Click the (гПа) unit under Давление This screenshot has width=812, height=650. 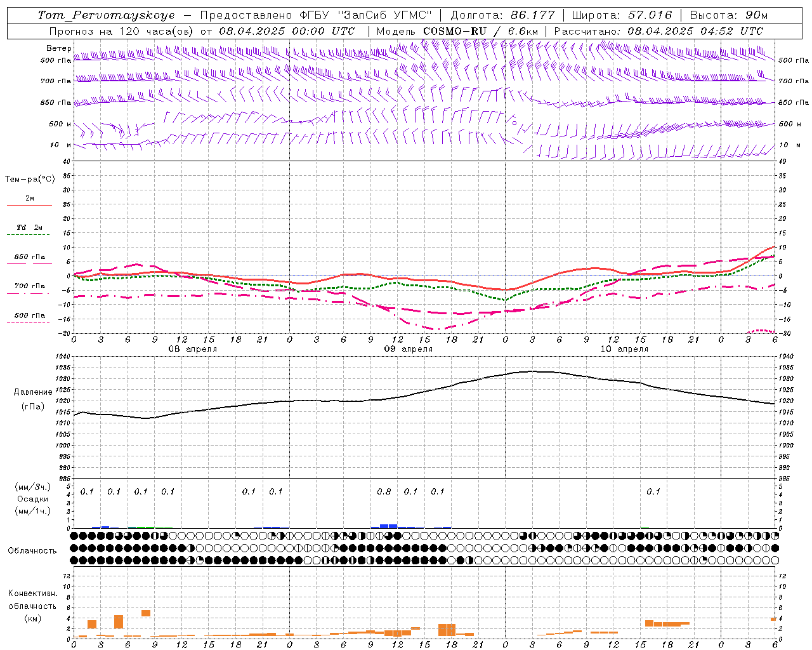(x=33, y=407)
